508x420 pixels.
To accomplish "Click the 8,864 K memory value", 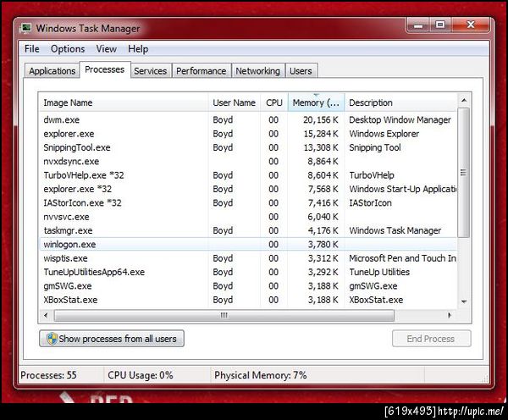I will [x=323, y=162].
